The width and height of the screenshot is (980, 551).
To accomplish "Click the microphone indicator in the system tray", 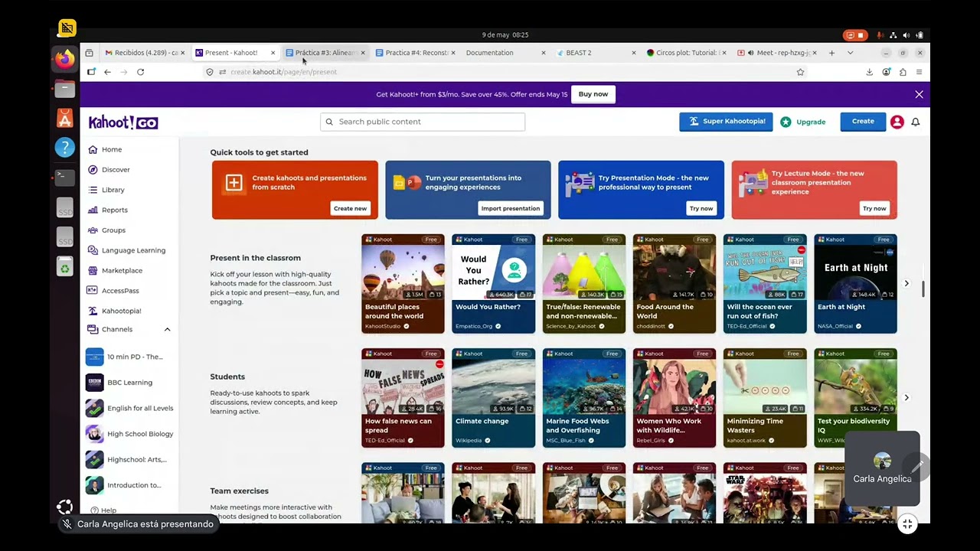I will tap(878, 35).
